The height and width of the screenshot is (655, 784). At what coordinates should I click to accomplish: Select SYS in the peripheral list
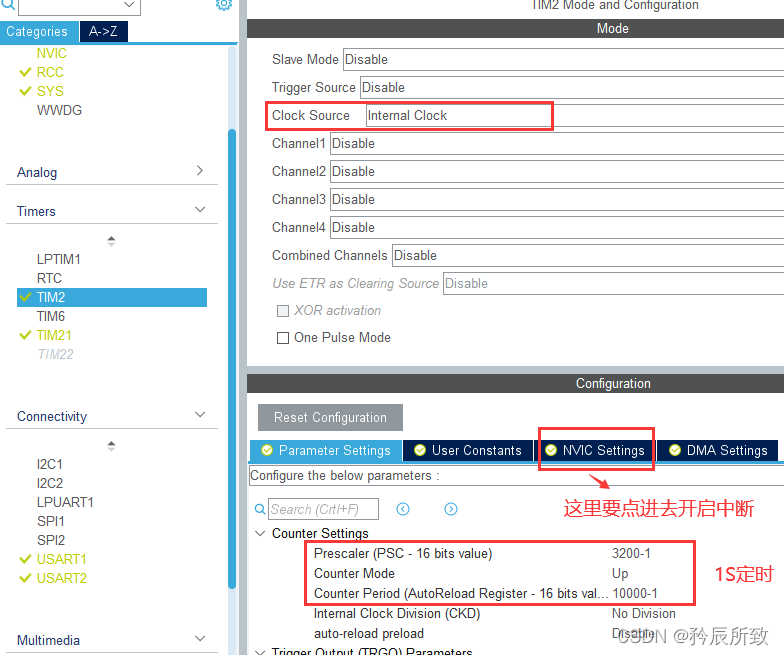[50, 92]
